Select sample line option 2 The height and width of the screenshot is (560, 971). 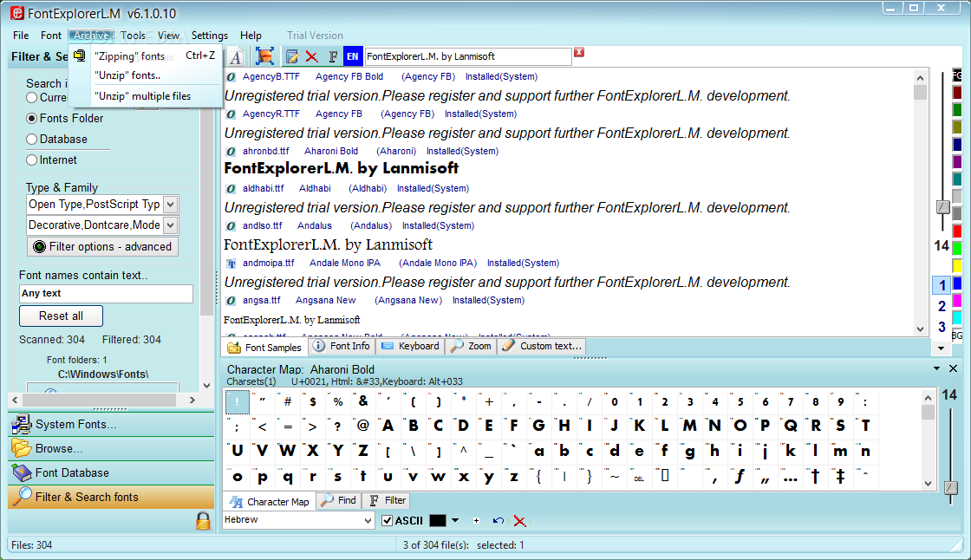pos(942,306)
